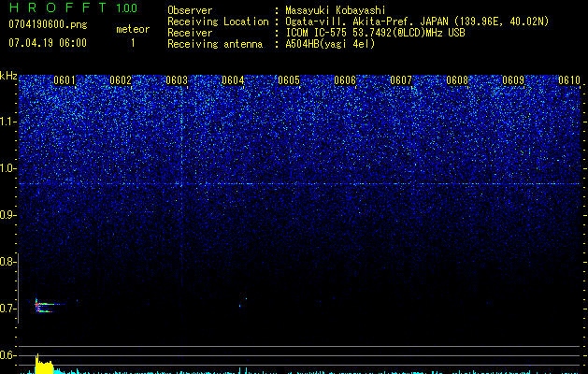Click the 0602 time marker
The image size is (588, 374).
pos(121,80)
